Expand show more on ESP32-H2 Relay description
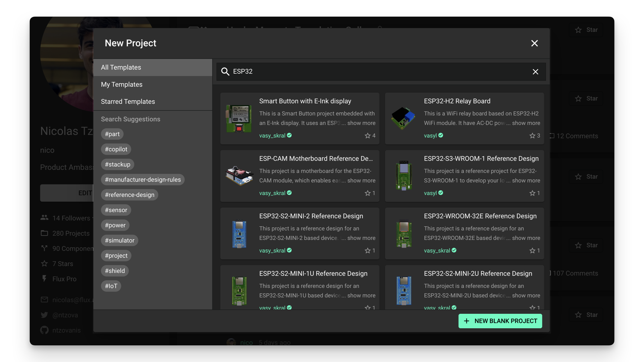 (526, 123)
